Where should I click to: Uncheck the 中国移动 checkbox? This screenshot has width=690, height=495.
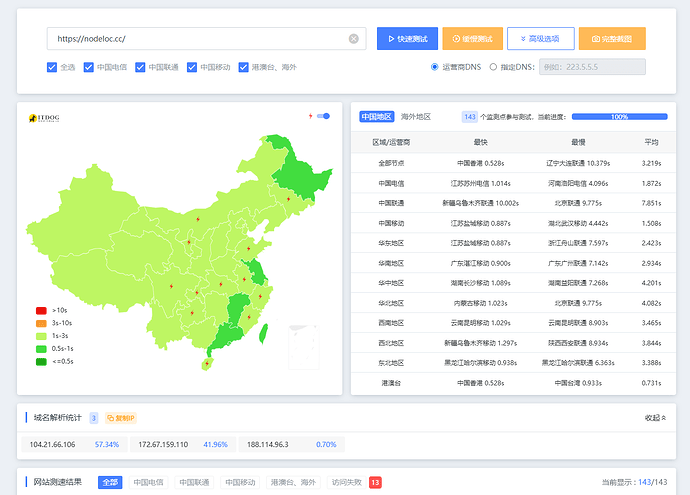(x=192, y=67)
